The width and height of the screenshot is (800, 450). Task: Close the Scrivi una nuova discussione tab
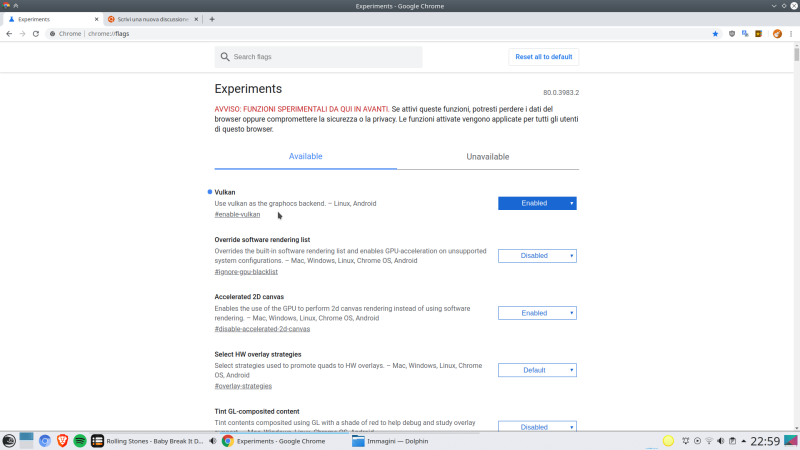click(196, 19)
